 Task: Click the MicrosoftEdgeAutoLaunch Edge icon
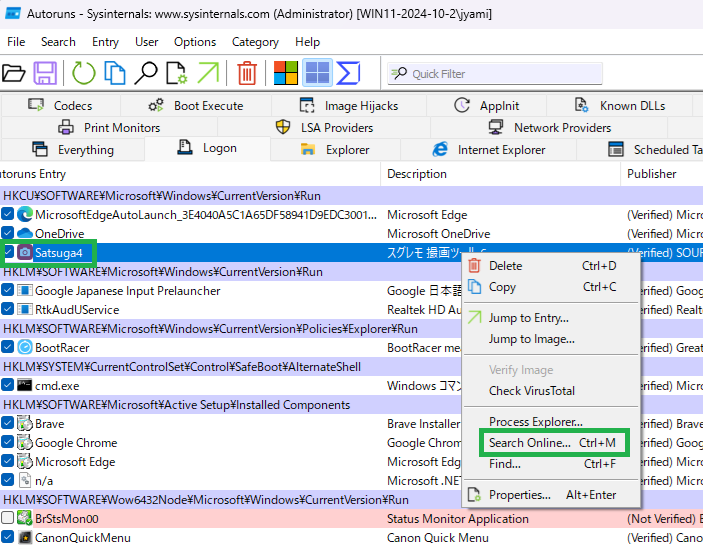(25, 215)
